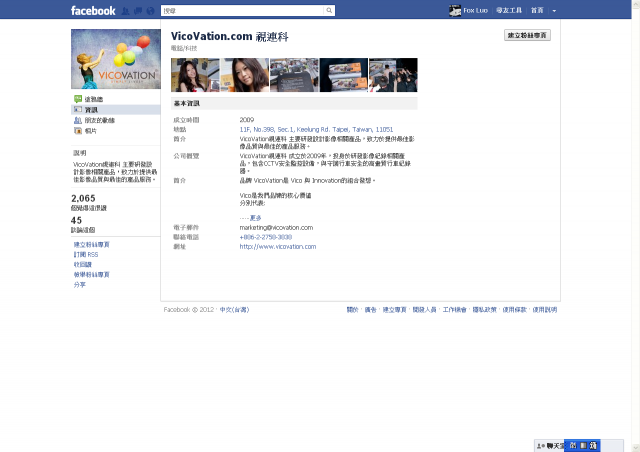Open Careers footer link
The image size is (640, 452).
[x=455, y=309]
